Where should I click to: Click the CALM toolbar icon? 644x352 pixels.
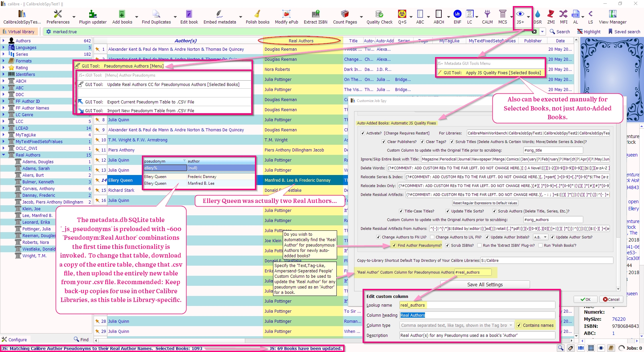click(487, 17)
